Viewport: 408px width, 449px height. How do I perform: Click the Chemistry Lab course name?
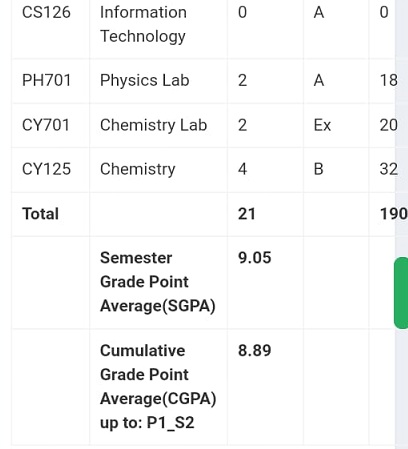(154, 125)
